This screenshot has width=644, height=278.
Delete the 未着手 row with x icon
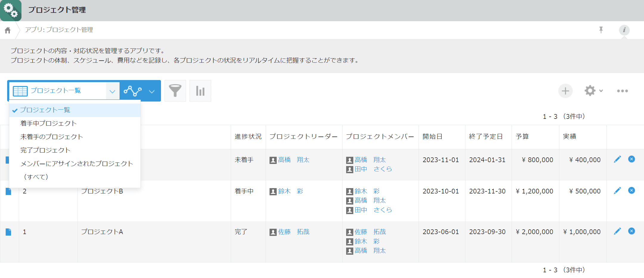[631, 159]
